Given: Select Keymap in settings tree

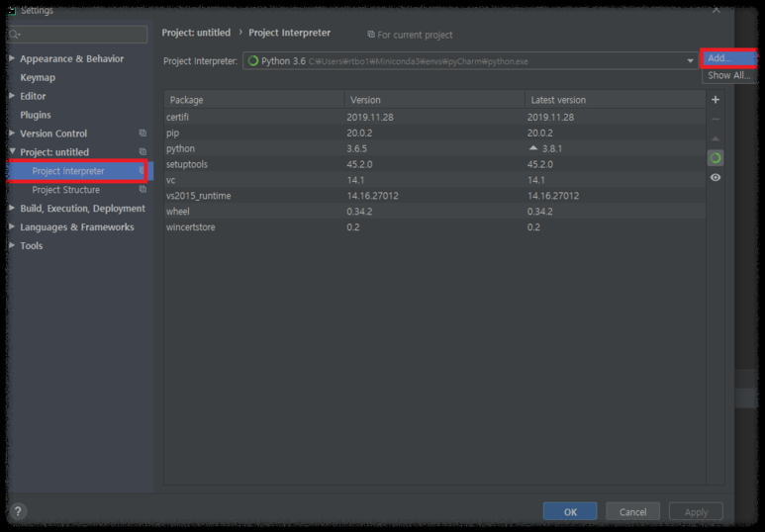Looking at the screenshot, I should pos(38,77).
